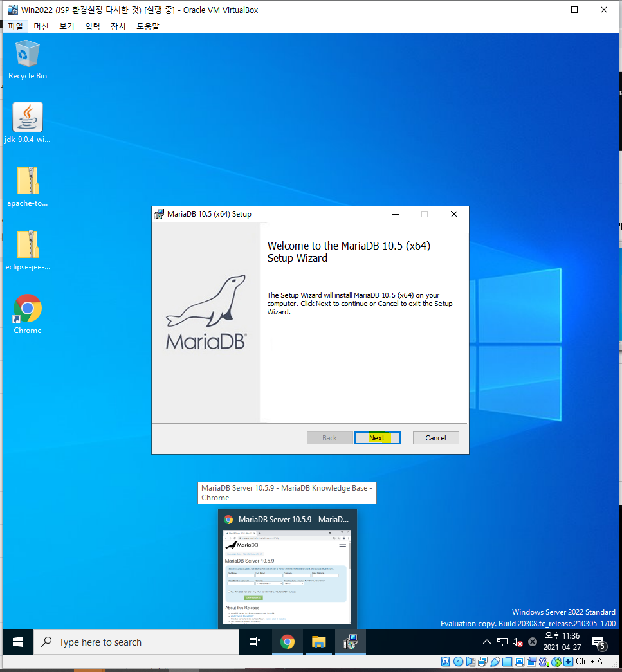The width and height of the screenshot is (622, 672).
Task: Click the network tray icon
Action: (502, 642)
